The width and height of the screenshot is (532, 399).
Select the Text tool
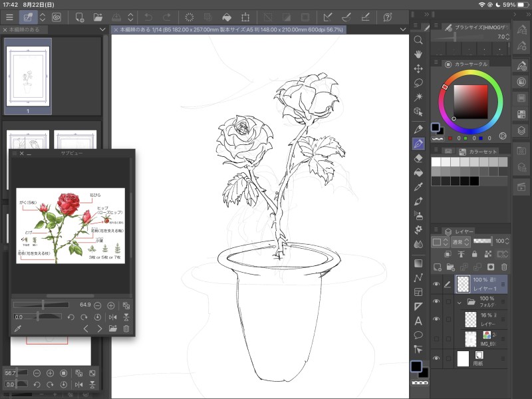point(418,321)
